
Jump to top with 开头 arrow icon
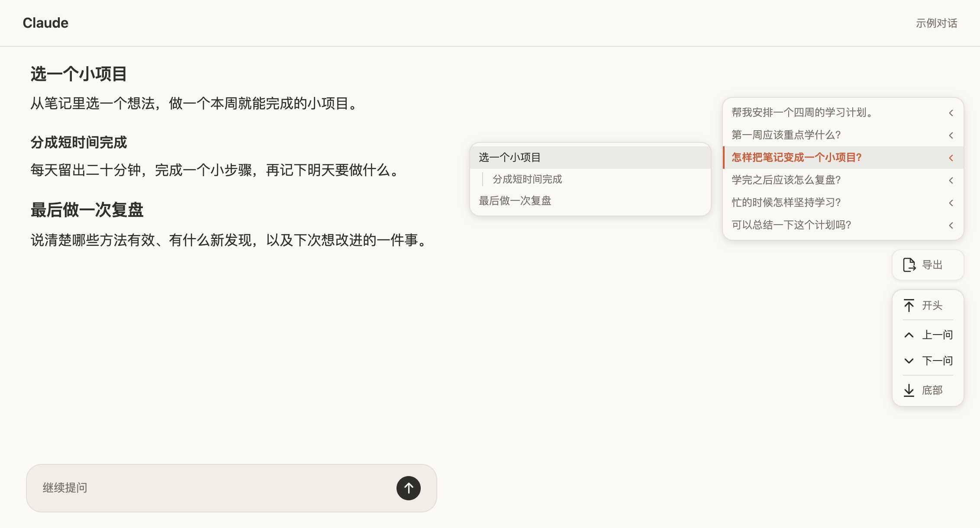coord(909,306)
